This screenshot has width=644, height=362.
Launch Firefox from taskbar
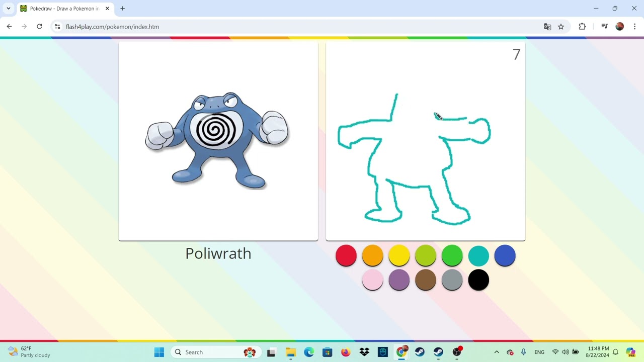click(x=346, y=352)
